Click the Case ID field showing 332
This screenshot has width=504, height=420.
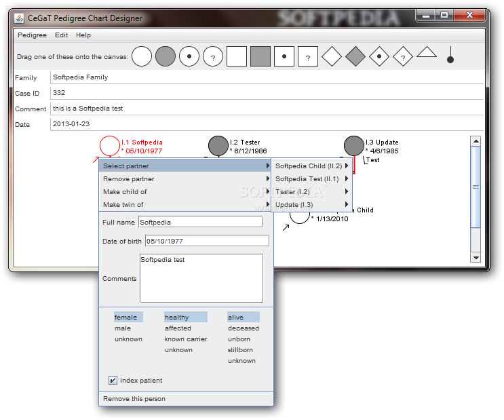click(x=267, y=93)
